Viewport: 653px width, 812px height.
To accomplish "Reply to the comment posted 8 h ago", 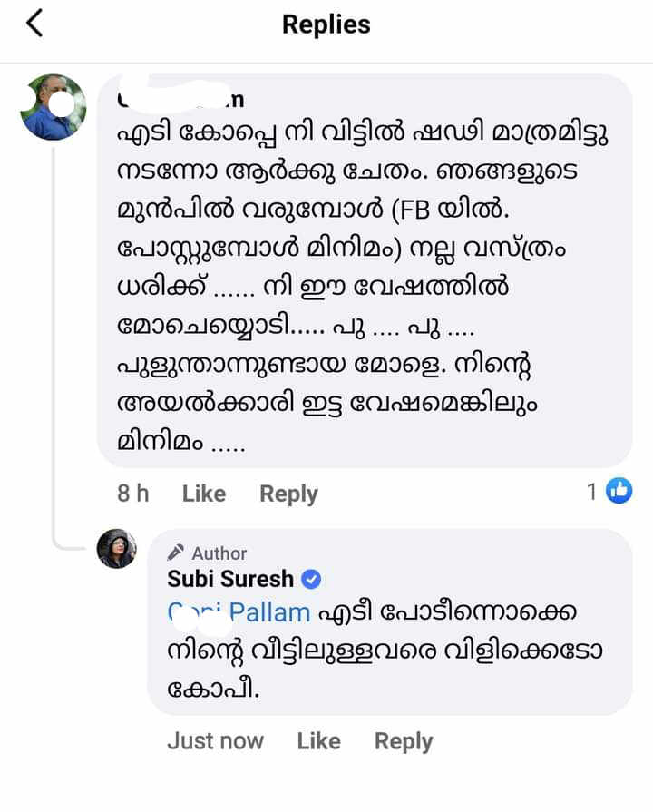I will click(288, 494).
